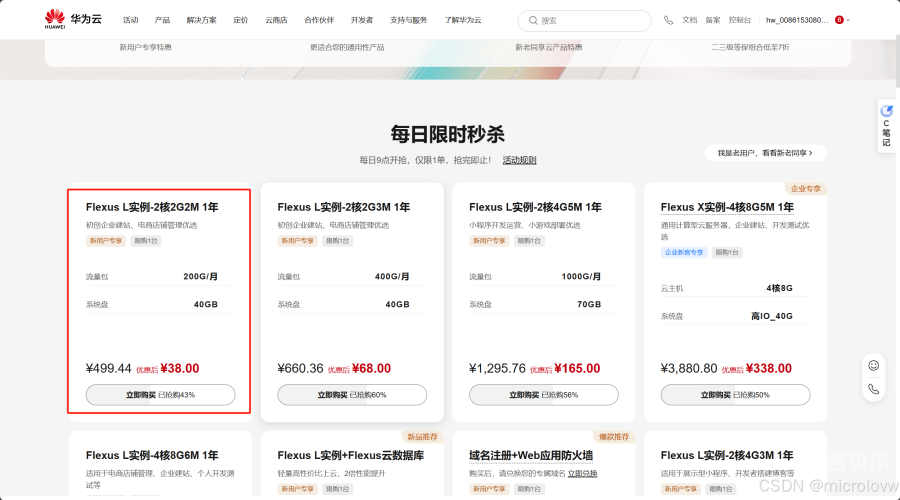This screenshot has width=900, height=500.
Task: Click the phone icon in header
Action: point(668,20)
